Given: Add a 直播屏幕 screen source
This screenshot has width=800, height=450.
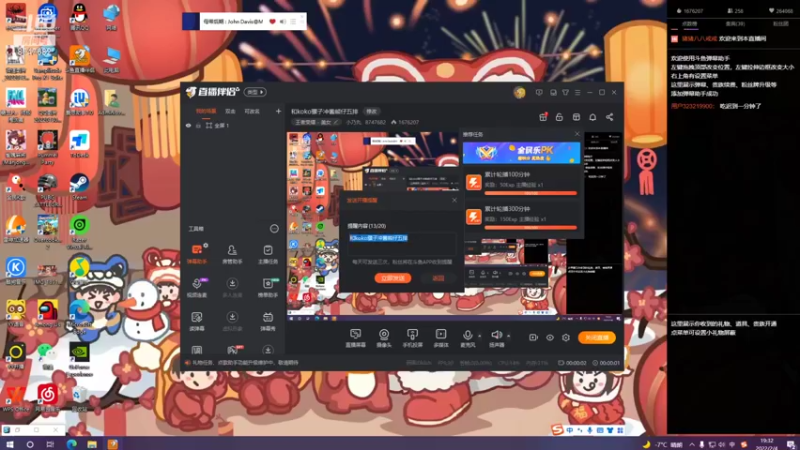Looking at the screenshot, I should (356, 338).
